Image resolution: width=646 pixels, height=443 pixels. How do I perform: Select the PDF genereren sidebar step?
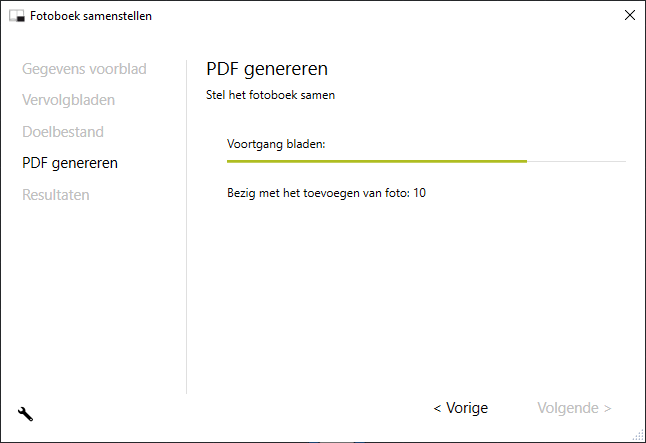pyautogui.click(x=70, y=163)
